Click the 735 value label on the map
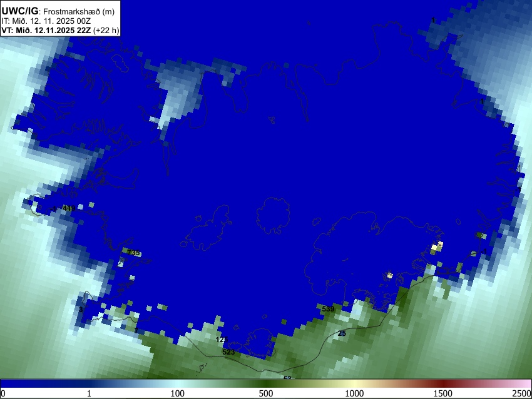Image resolution: width=532 pixels, height=399 pixels. point(133,253)
